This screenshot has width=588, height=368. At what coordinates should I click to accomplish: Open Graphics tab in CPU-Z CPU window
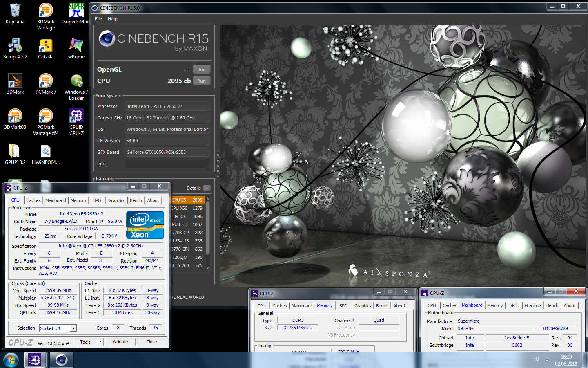click(117, 200)
